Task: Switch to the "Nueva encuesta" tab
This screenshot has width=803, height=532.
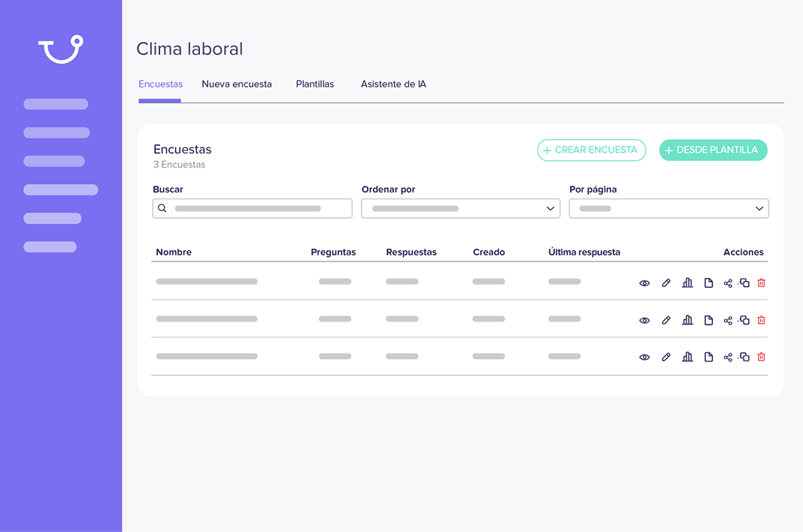Action: (237, 84)
